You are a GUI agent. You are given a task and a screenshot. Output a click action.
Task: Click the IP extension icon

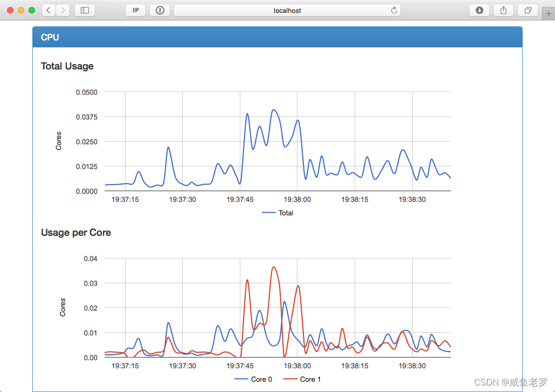135,10
